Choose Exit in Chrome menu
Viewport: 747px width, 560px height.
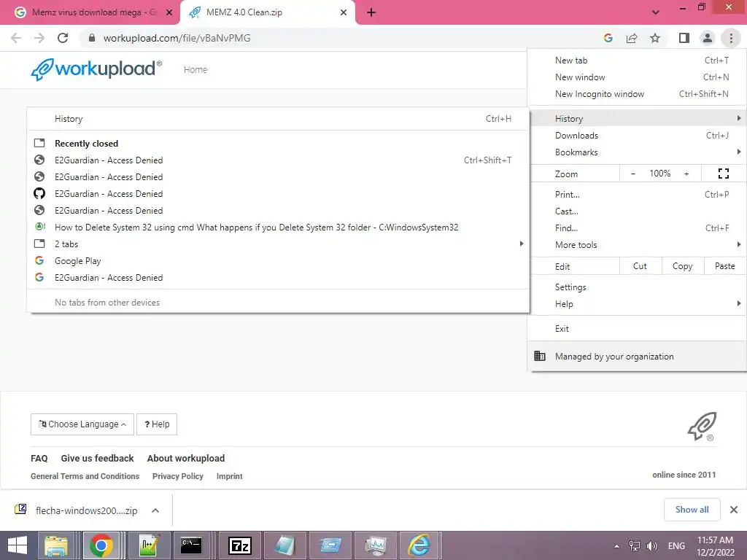(x=638, y=329)
